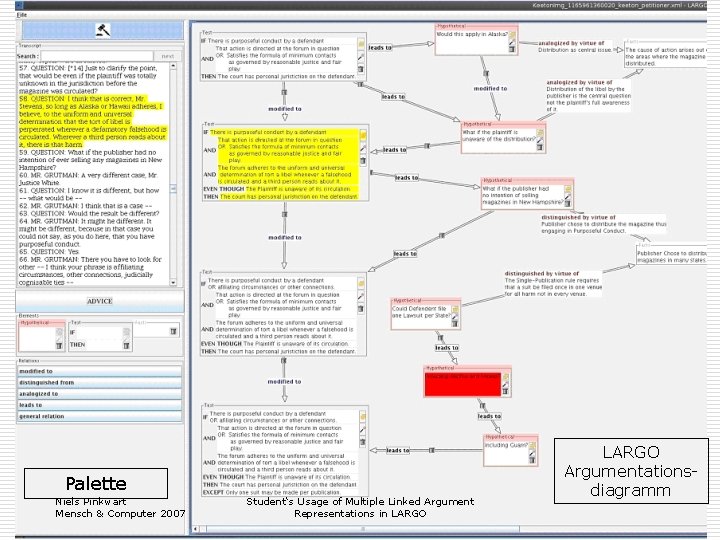
Task: Click the 'next' search button
Action: [x=168, y=56]
